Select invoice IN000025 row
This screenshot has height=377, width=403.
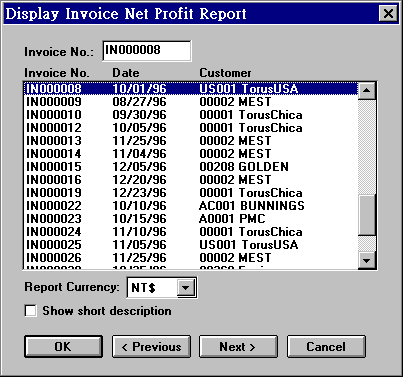[191, 245]
